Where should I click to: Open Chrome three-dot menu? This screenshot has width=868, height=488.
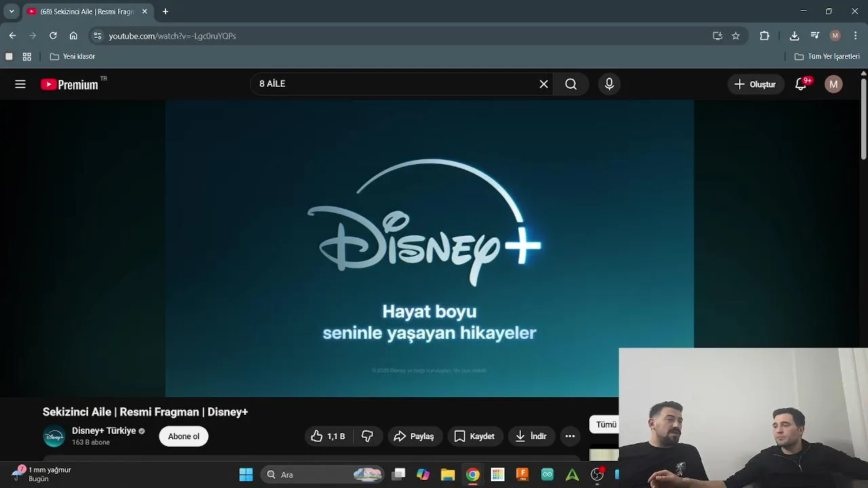click(x=855, y=36)
